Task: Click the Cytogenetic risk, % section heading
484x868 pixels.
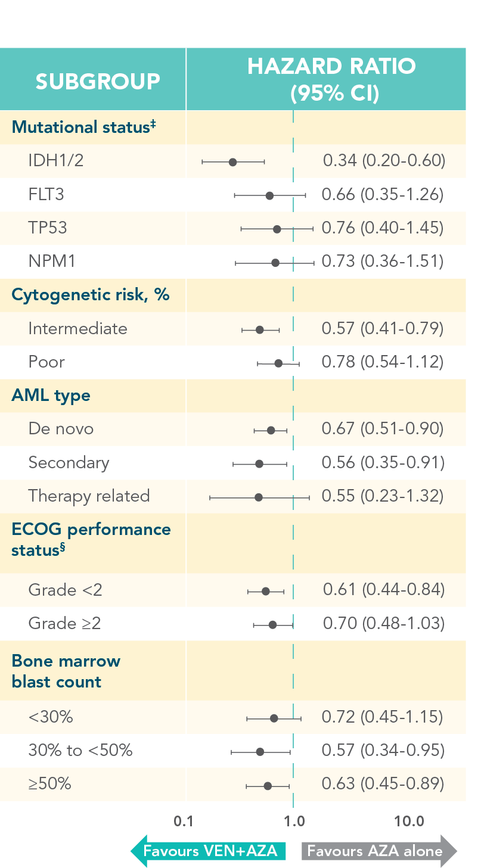Action: pyautogui.click(x=91, y=294)
